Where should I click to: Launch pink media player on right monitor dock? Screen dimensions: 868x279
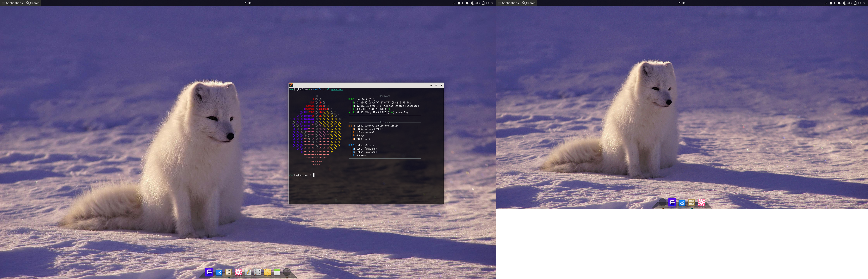[701, 202]
